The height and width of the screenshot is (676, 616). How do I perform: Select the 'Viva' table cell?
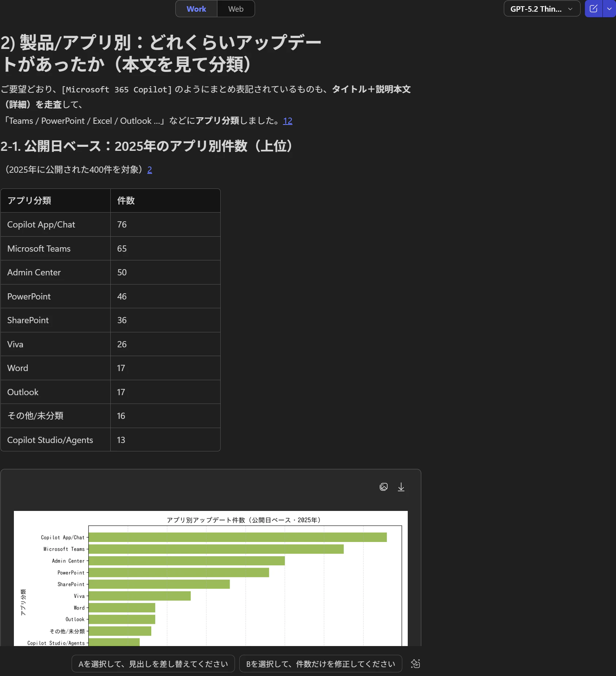click(56, 344)
